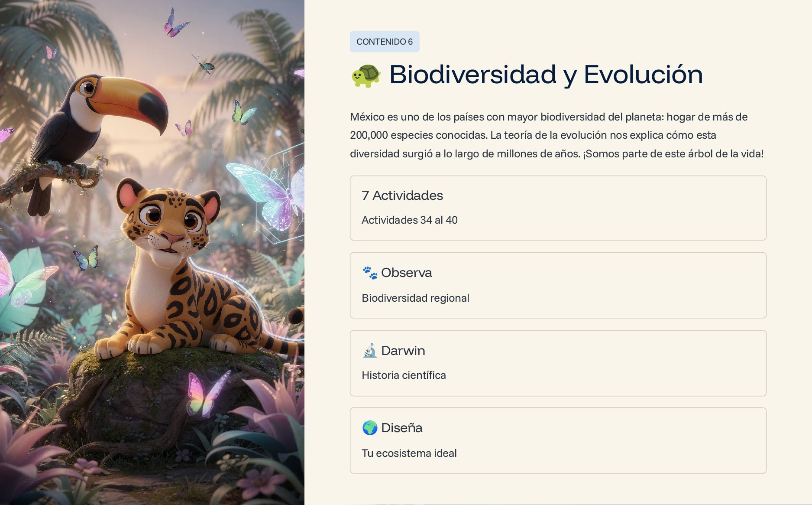Select the CONTENIDO 6 badge
The height and width of the screenshot is (505, 812).
click(x=385, y=42)
